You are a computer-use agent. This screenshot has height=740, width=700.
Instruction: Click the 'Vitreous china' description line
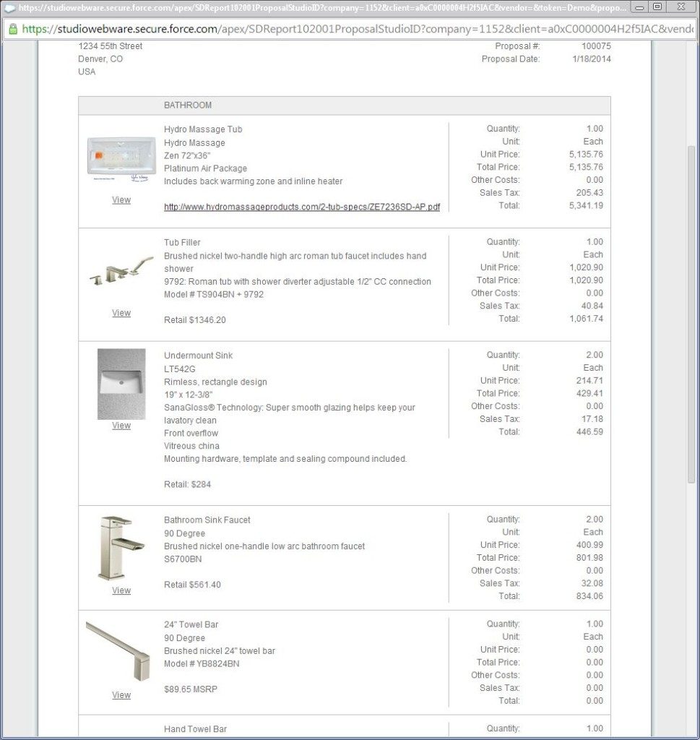(x=191, y=446)
